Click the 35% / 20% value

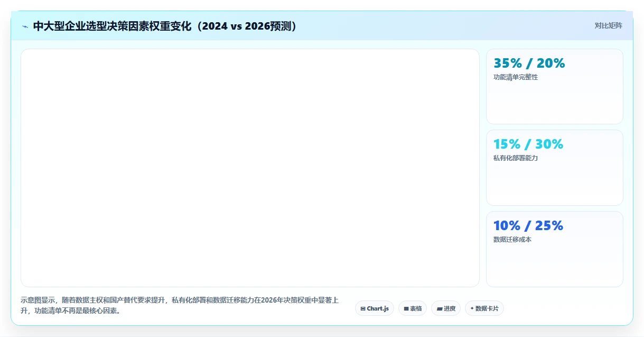pyautogui.click(x=529, y=63)
